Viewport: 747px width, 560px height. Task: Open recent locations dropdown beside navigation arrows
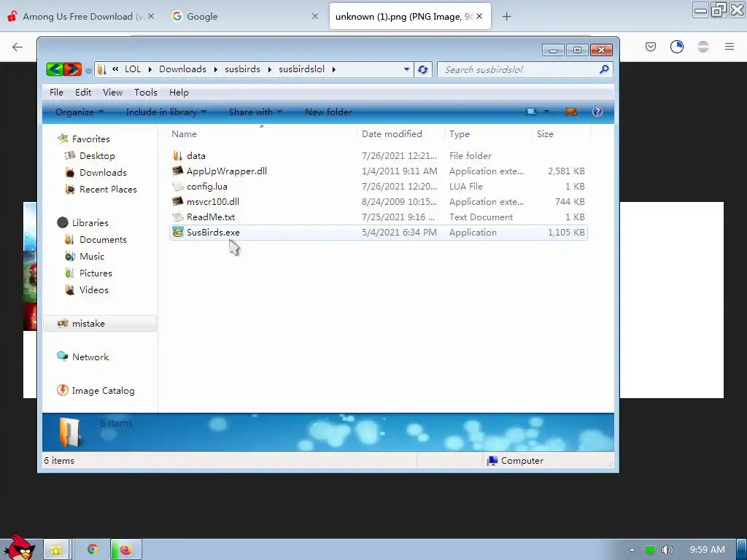(88, 71)
